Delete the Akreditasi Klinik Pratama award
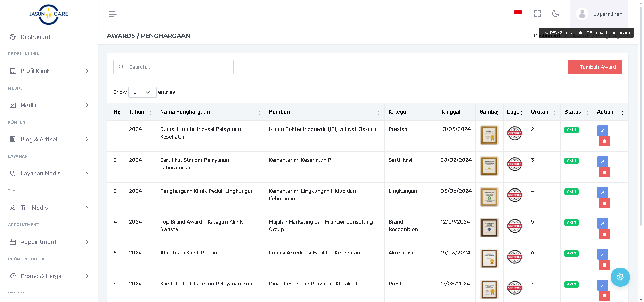Viewport: 644px width, 302px height. click(x=604, y=265)
